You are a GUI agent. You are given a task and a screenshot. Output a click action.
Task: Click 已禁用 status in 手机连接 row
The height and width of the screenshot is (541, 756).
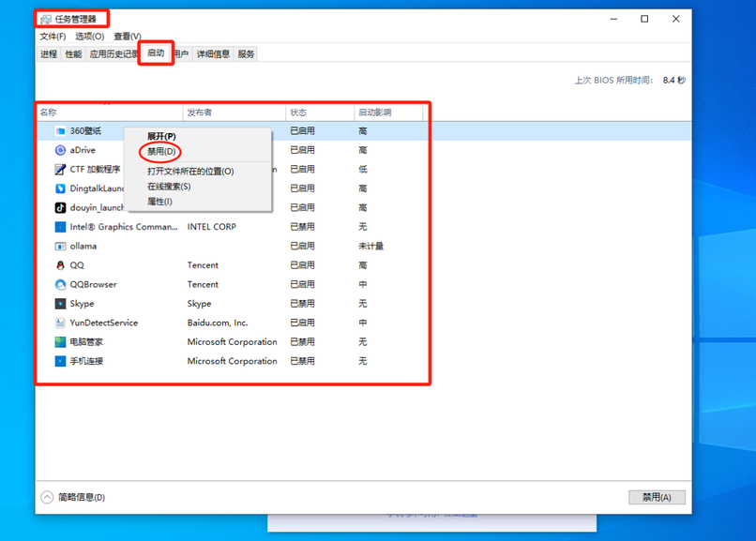(x=302, y=361)
